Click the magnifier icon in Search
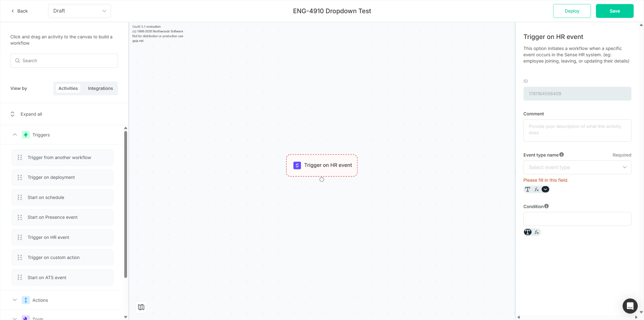644x320 pixels. click(18, 61)
